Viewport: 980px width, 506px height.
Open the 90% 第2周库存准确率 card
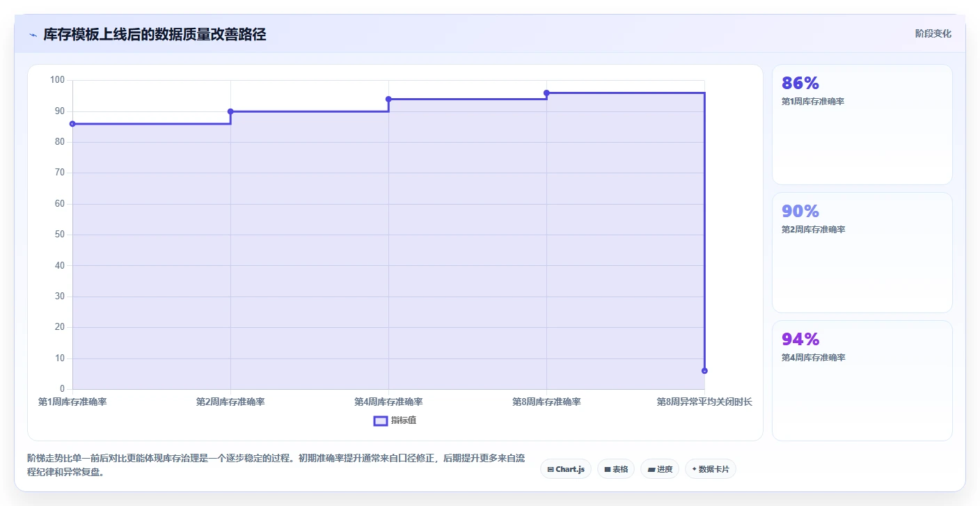[862, 253]
